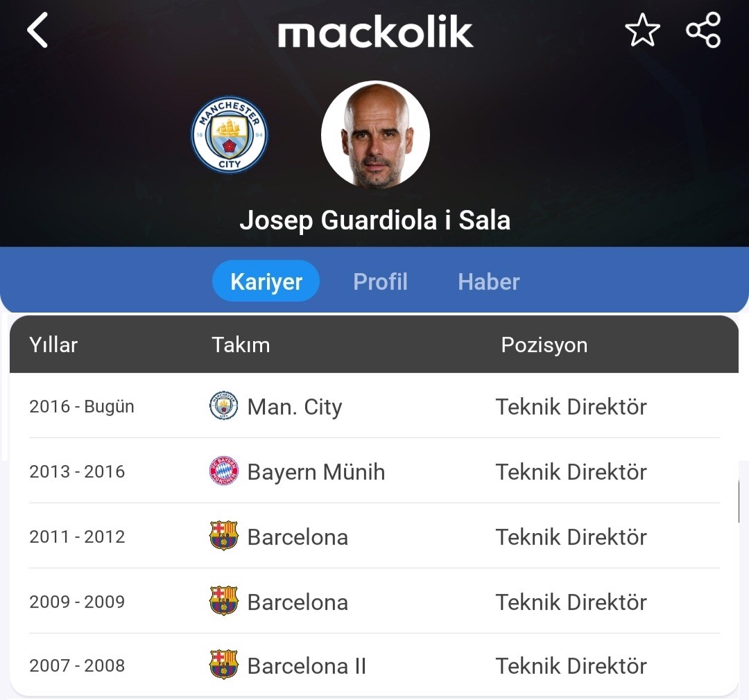Select the Kariyer tab
The height and width of the screenshot is (700, 749).
pos(266,281)
